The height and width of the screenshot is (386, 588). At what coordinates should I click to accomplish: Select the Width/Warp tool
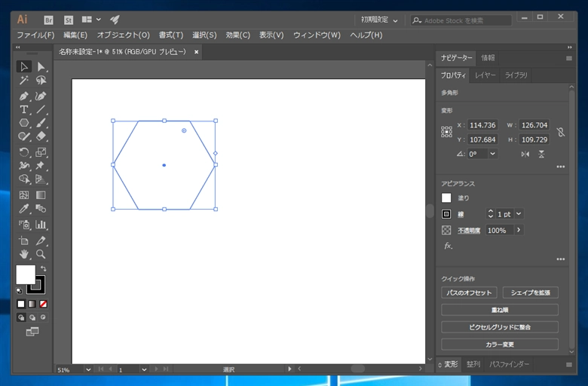[24, 166]
